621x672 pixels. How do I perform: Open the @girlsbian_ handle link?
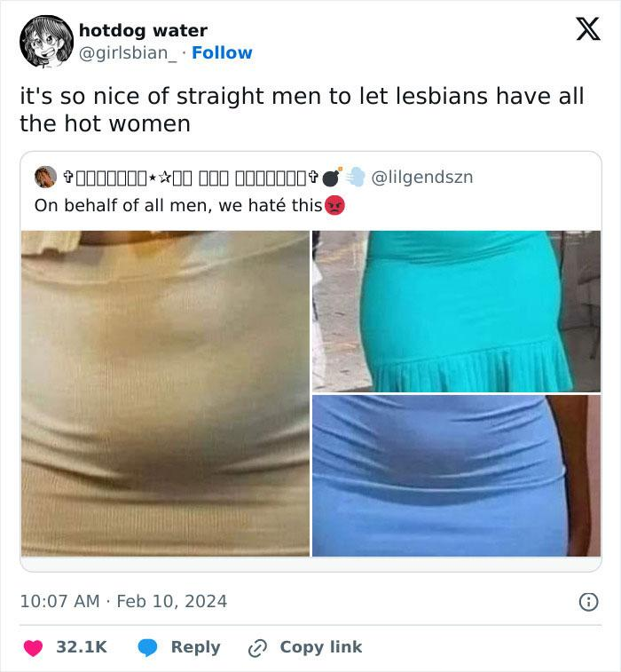click(128, 53)
